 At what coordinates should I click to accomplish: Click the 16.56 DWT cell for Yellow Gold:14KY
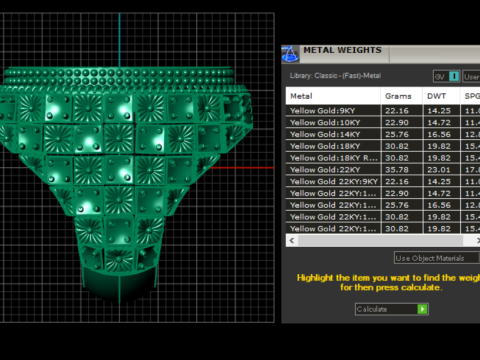coord(441,134)
